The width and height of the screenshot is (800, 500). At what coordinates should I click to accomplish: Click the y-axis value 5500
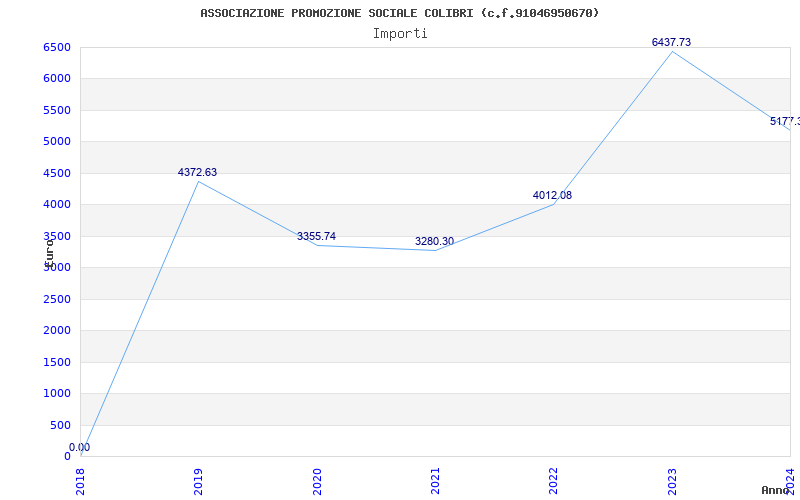[x=57, y=110]
